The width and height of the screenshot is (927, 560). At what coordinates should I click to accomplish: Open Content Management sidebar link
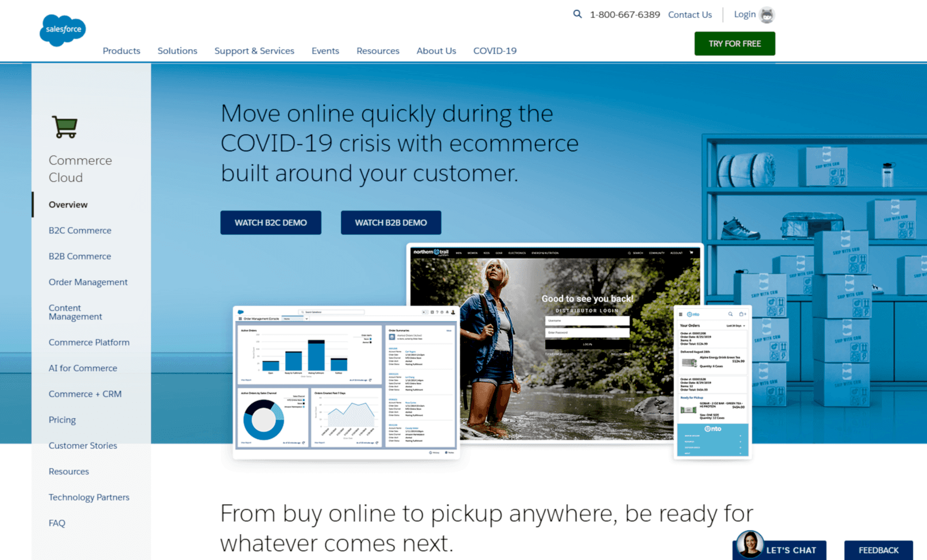[x=75, y=312]
